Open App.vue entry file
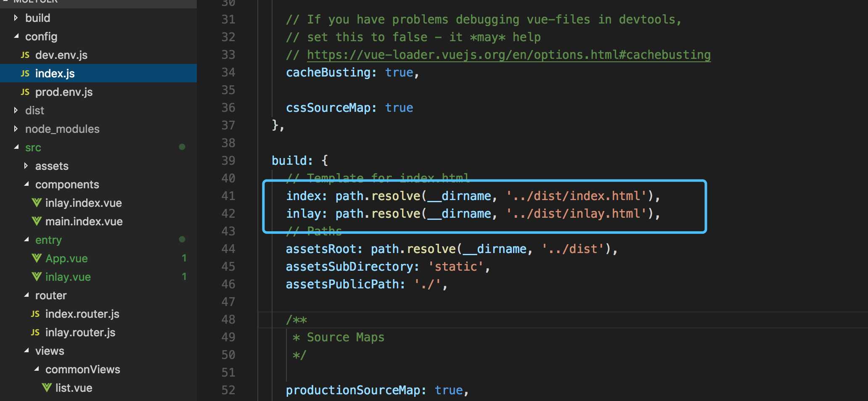The width and height of the screenshot is (868, 401). (x=66, y=259)
